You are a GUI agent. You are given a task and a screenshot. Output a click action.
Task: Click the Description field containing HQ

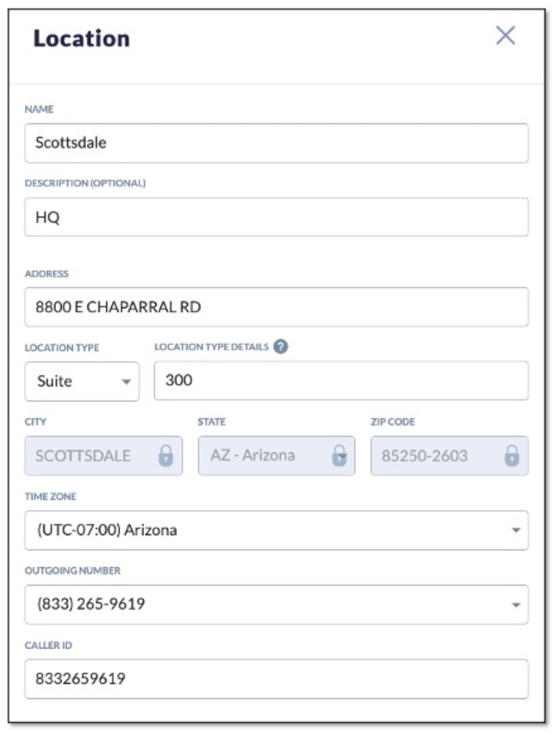pos(276,217)
